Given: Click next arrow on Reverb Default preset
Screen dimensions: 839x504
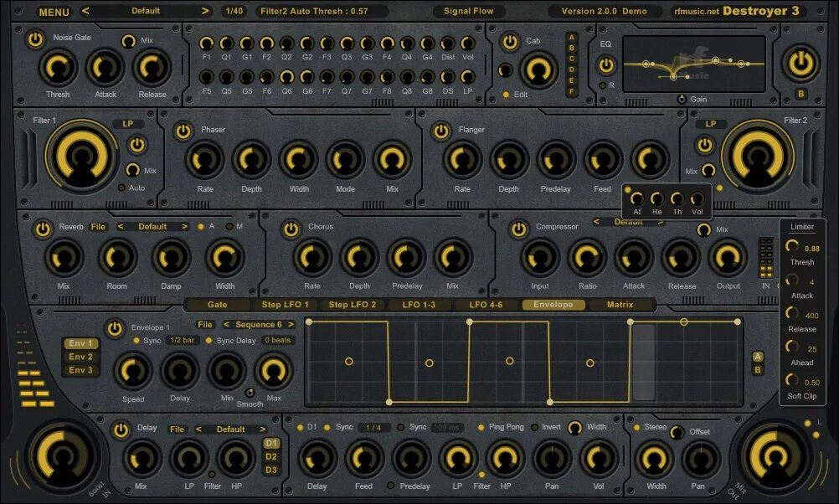Looking at the screenshot, I should point(184,227).
